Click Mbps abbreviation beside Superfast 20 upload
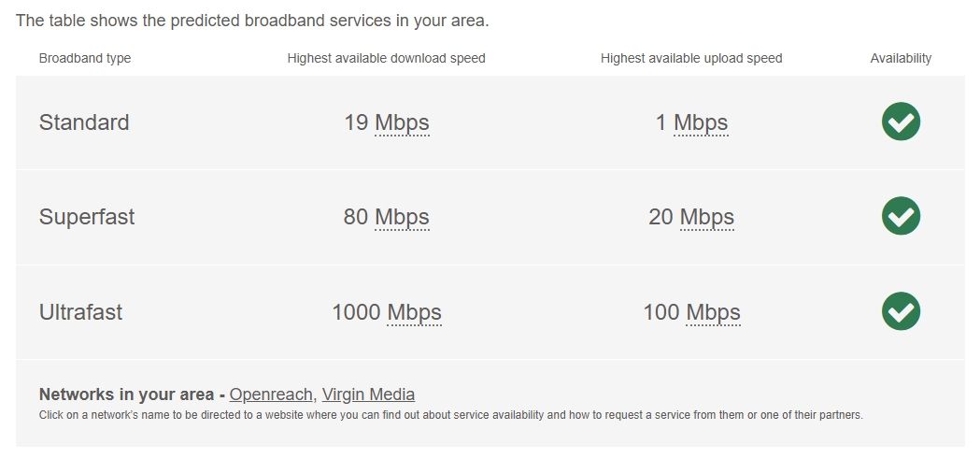Screen dimensions: 980x459 coord(707,217)
